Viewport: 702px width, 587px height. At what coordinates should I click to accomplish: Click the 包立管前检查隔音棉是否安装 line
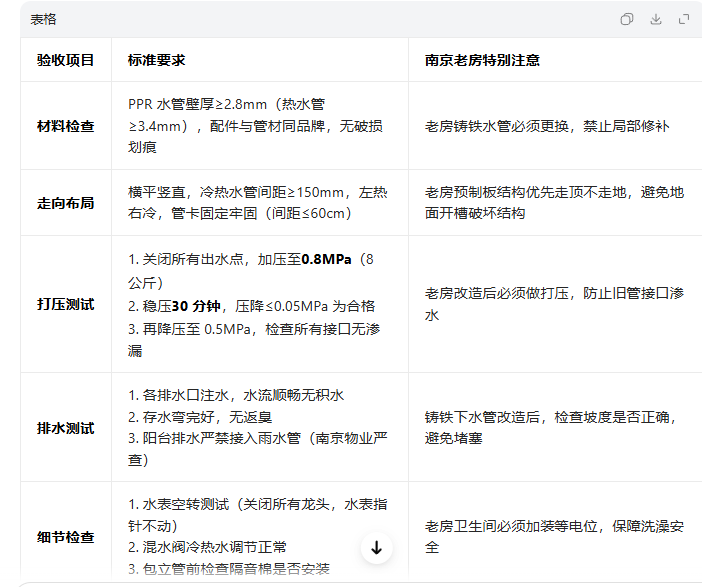pyautogui.click(x=229, y=569)
